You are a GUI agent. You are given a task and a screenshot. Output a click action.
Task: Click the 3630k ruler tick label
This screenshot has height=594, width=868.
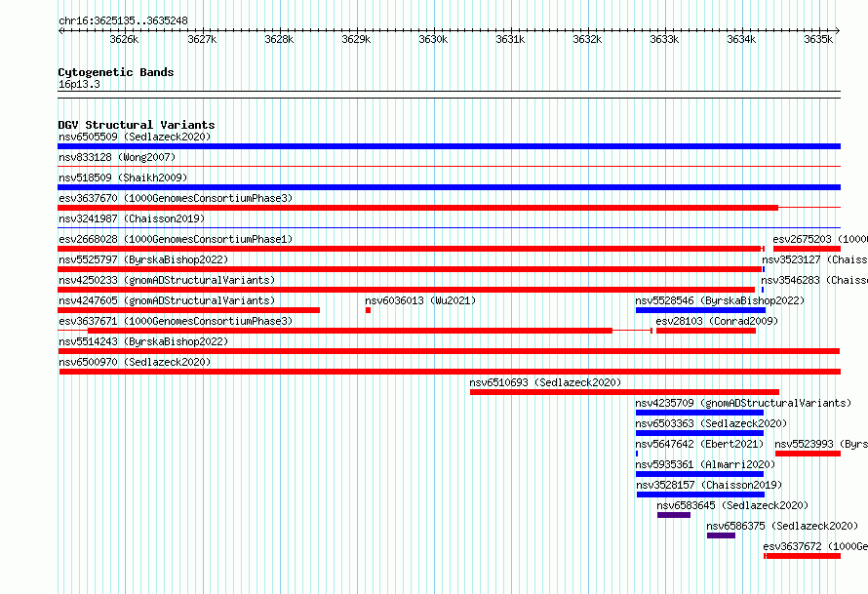(x=433, y=39)
